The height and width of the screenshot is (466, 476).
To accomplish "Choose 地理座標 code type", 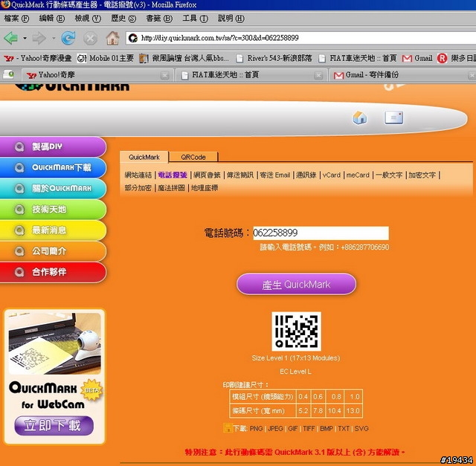I will pyautogui.click(x=205, y=188).
